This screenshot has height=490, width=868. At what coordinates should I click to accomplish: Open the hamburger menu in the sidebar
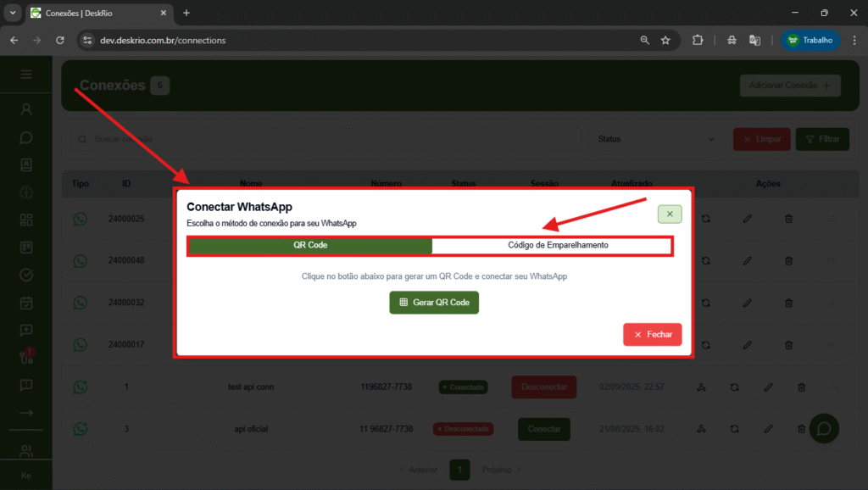[26, 75]
